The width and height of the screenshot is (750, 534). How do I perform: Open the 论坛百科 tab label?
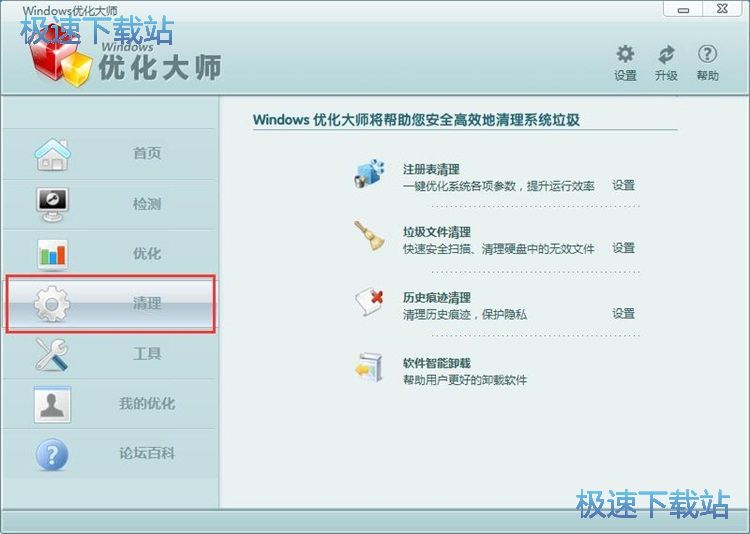pos(147,453)
